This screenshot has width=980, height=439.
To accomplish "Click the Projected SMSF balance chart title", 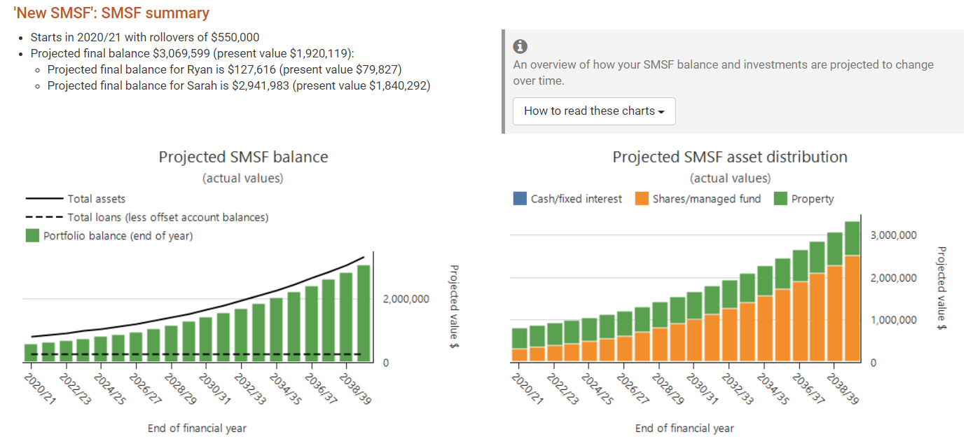I will [x=243, y=157].
